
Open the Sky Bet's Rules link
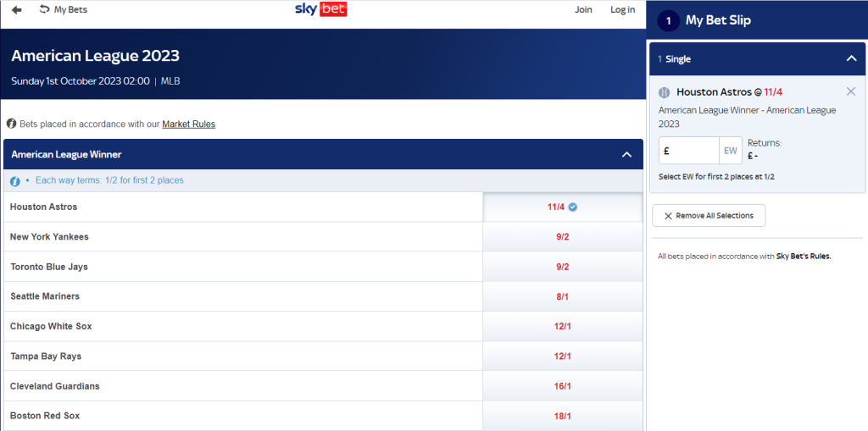point(804,257)
